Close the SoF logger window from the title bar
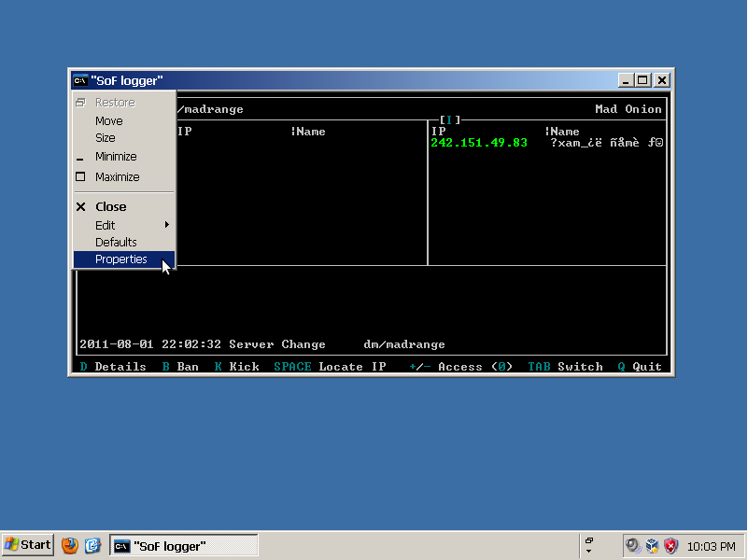Screen dimensions: 748x560 662,80
